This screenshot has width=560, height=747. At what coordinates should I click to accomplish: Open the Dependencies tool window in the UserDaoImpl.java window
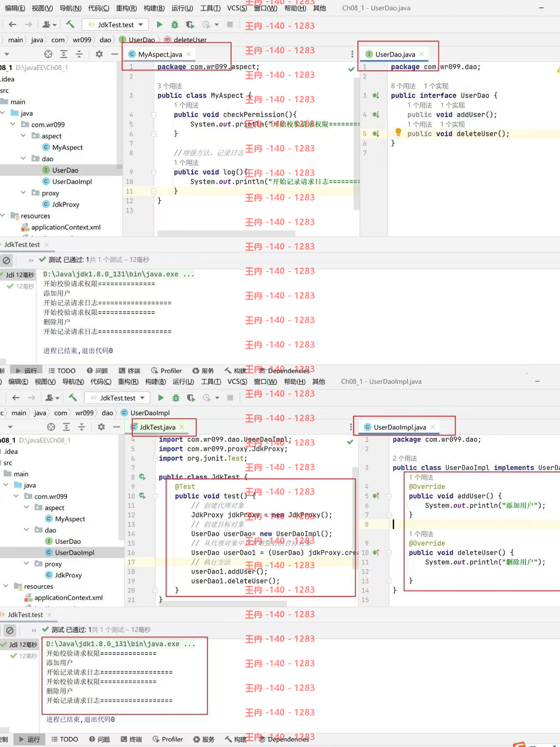tap(284, 739)
